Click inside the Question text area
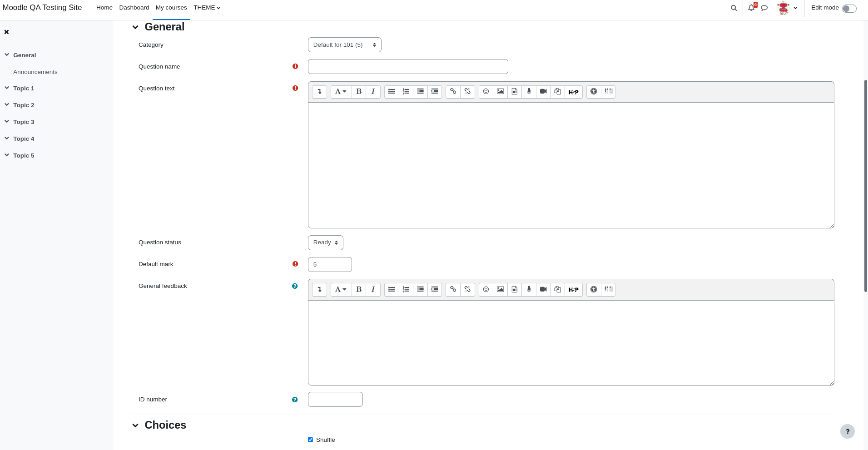The image size is (868, 450). pos(571,165)
